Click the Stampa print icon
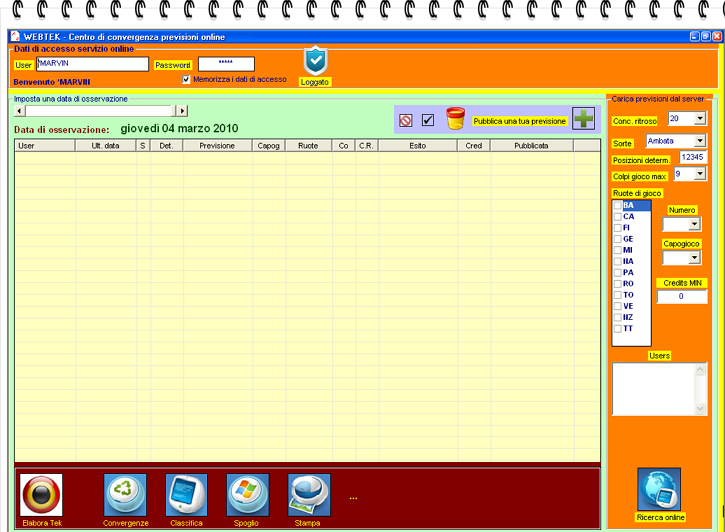 tap(309, 495)
